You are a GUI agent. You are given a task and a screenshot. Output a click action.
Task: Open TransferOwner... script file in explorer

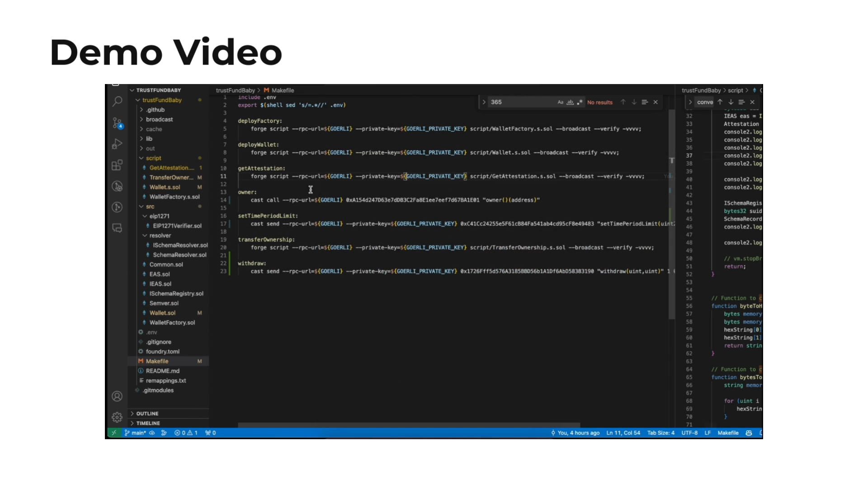click(168, 178)
